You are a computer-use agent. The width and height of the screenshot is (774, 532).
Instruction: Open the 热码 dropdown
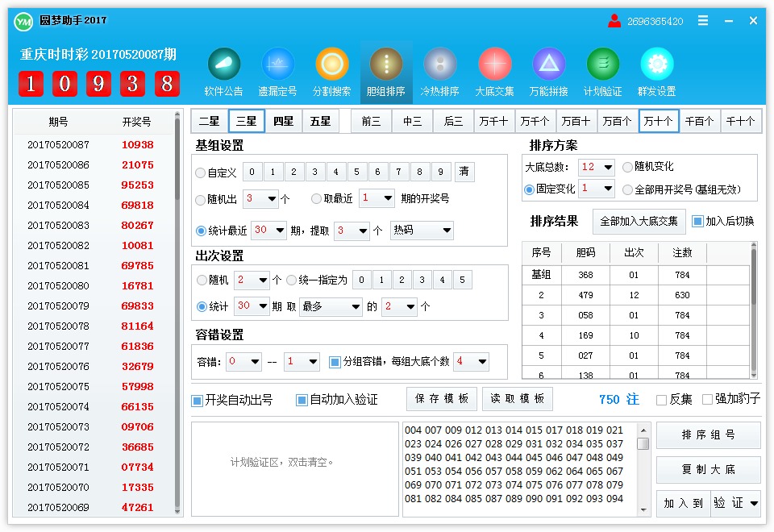[x=422, y=231]
